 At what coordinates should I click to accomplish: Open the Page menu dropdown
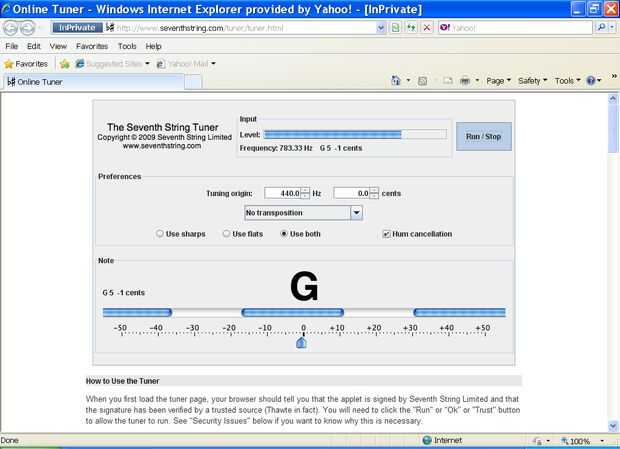coord(499,81)
